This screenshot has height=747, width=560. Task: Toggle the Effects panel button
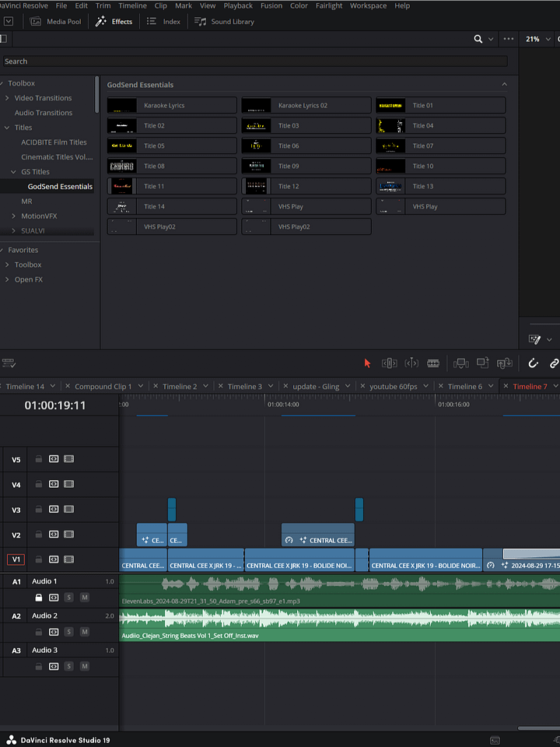[114, 22]
